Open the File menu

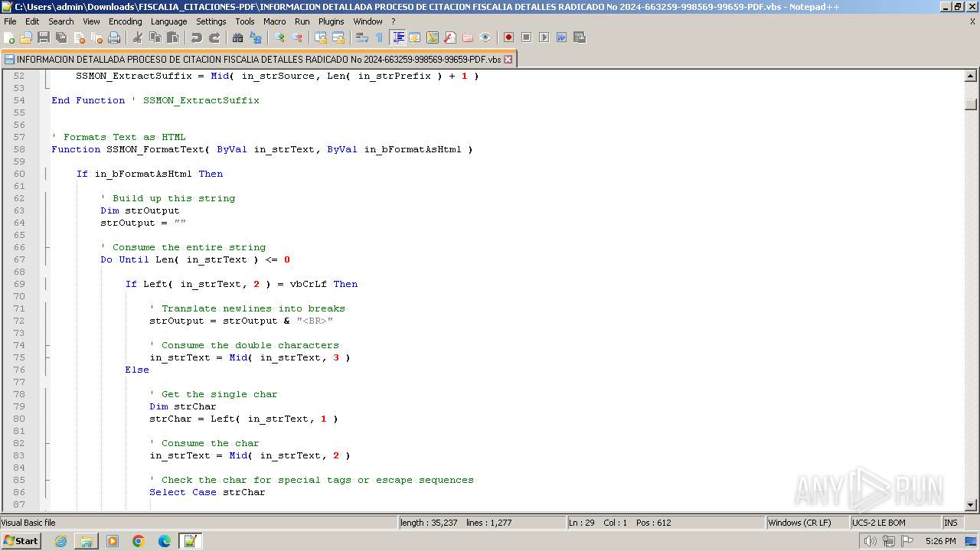point(10,21)
